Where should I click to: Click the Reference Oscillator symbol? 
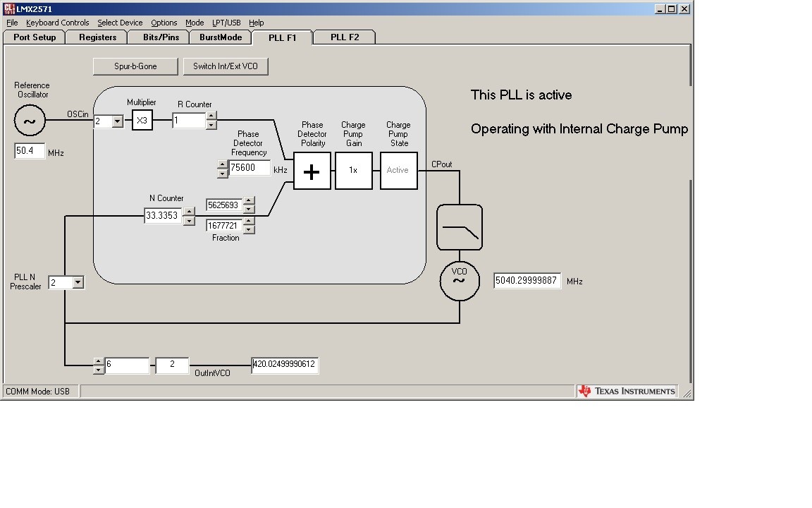tap(30, 120)
